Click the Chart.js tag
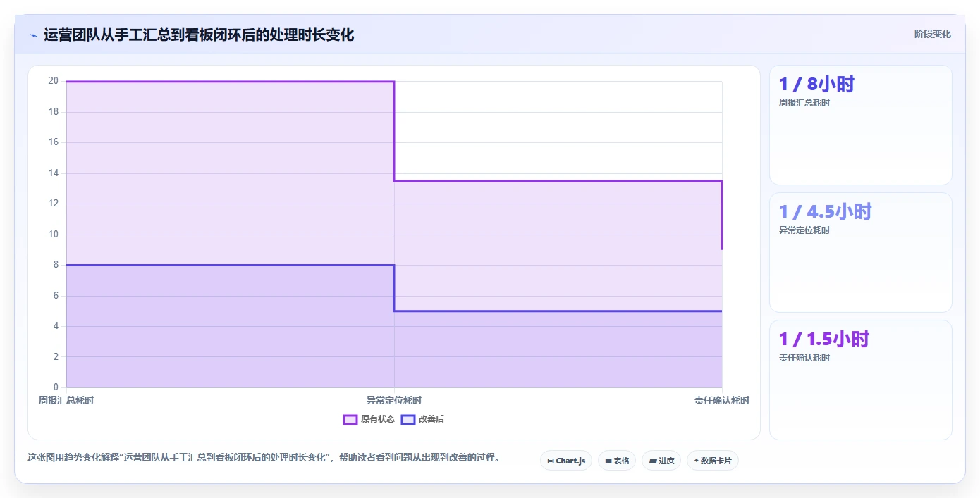980x498 pixels. tap(566, 461)
